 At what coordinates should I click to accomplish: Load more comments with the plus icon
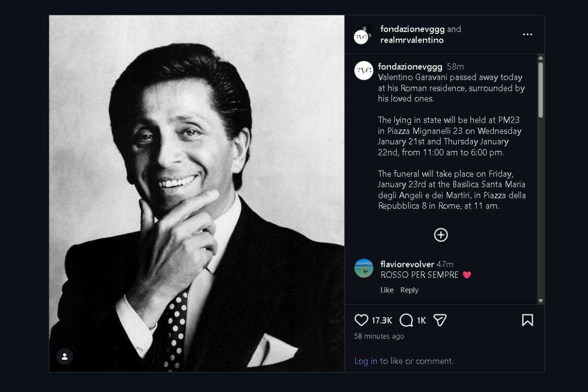441,235
